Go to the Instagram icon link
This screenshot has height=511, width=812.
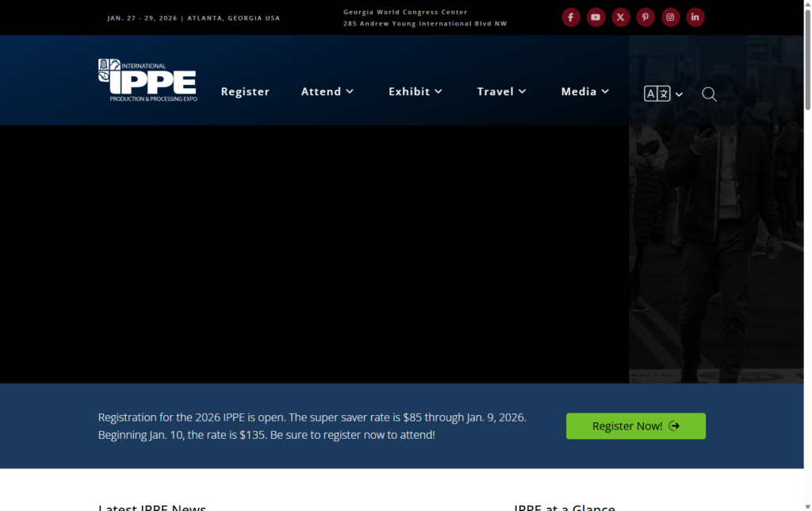coord(671,17)
